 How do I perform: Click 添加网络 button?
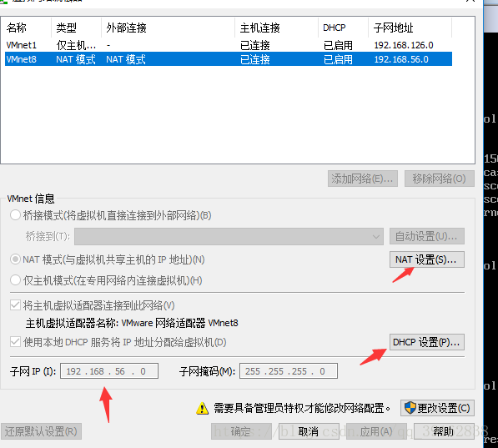tap(363, 179)
